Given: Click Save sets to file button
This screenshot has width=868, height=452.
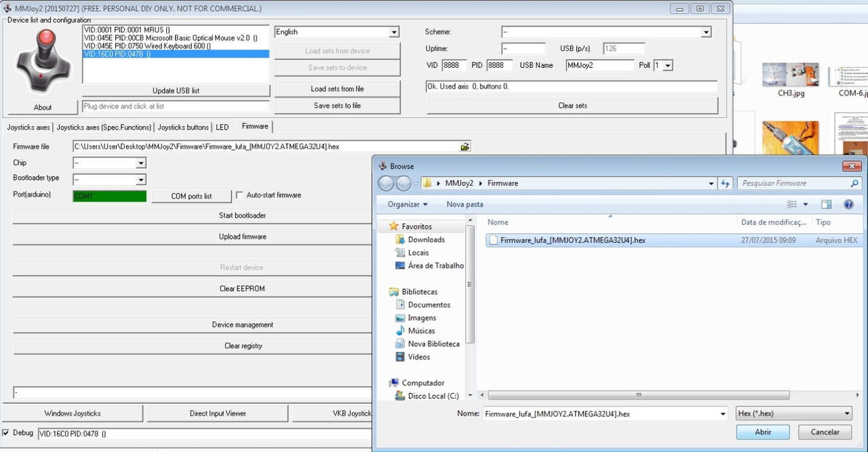Looking at the screenshot, I should pyautogui.click(x=337, y=106).
